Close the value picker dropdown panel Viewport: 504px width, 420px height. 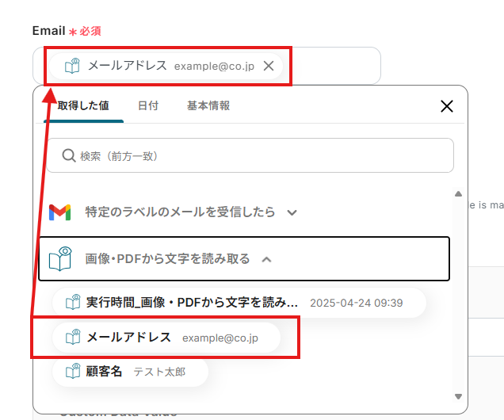(447, 106)
